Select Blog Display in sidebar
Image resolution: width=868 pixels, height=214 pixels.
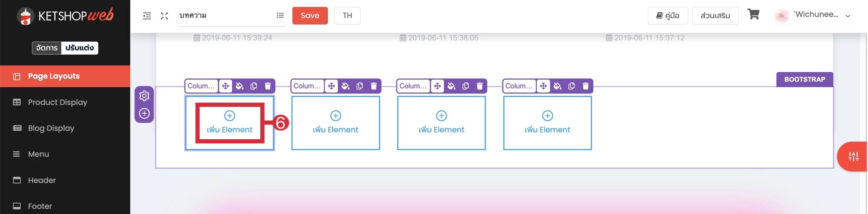pos(51,128)
